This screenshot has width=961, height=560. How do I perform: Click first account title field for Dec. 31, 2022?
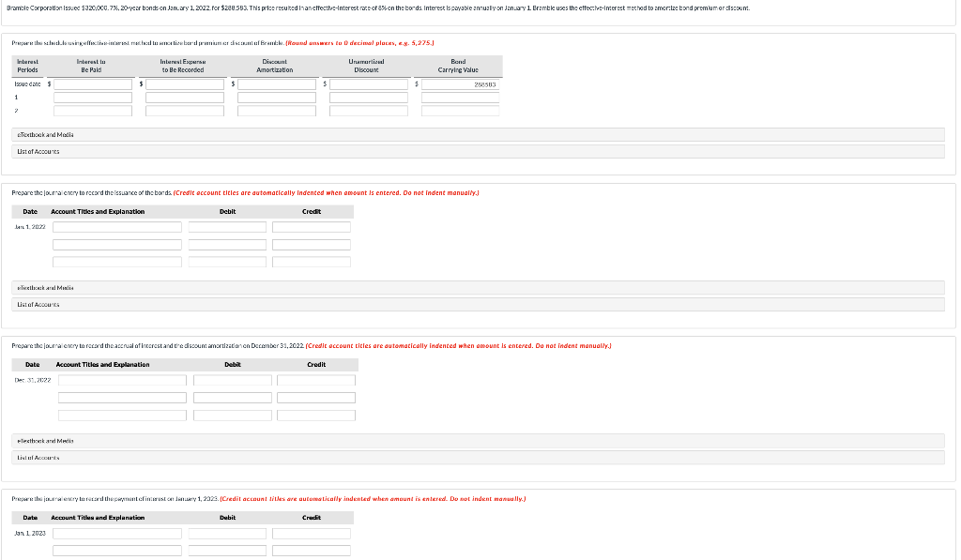123,381
